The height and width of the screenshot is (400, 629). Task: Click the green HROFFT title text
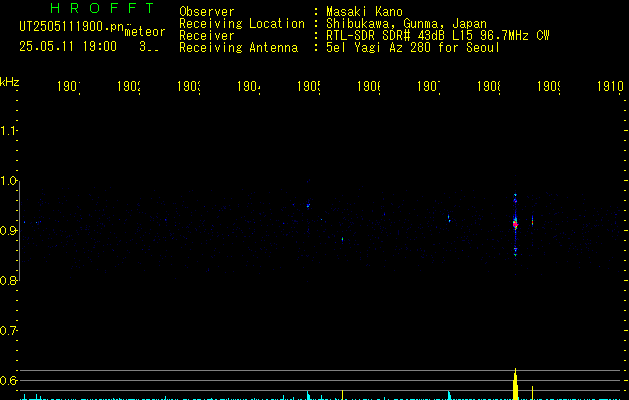(102, 8)
